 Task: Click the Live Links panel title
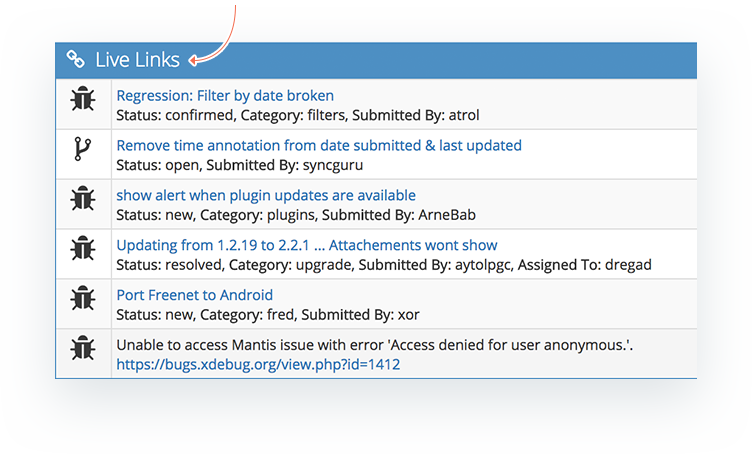[137, 60]
